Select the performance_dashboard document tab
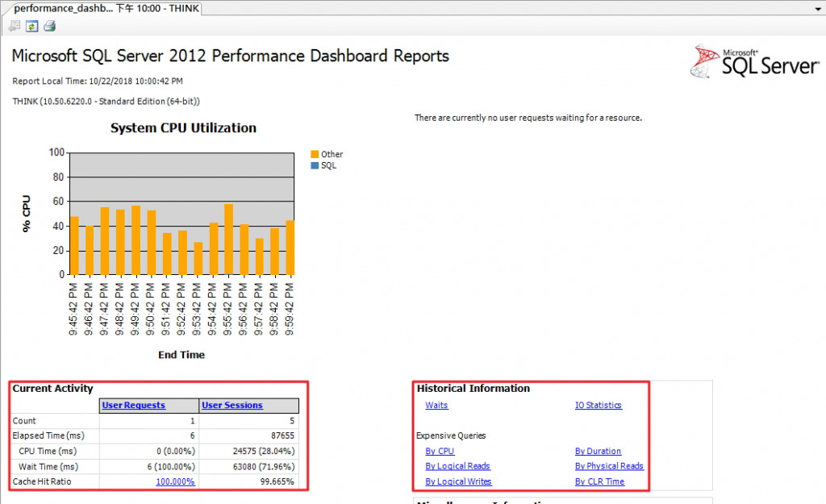Image resolution: width=826 pixels, height=504 pixels. click(106, 8)
